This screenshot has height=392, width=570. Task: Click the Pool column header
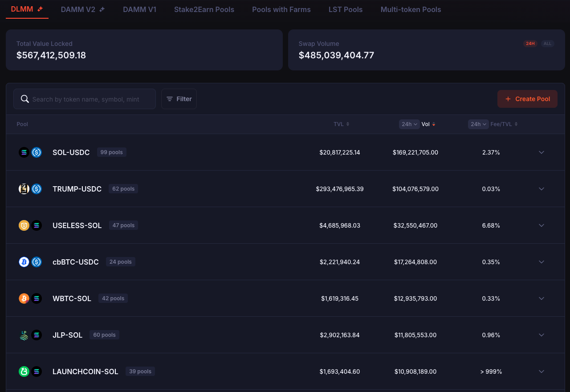22,124
